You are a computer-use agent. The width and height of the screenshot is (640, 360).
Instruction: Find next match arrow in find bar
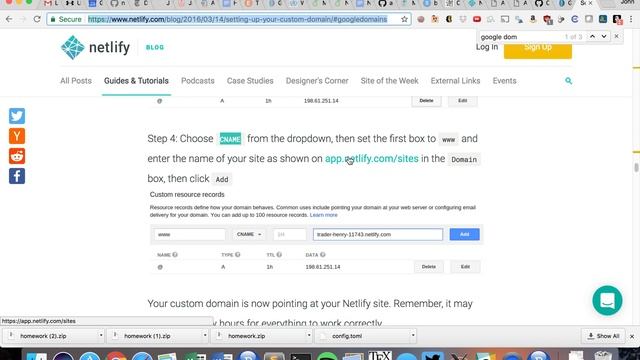(604, 37)
